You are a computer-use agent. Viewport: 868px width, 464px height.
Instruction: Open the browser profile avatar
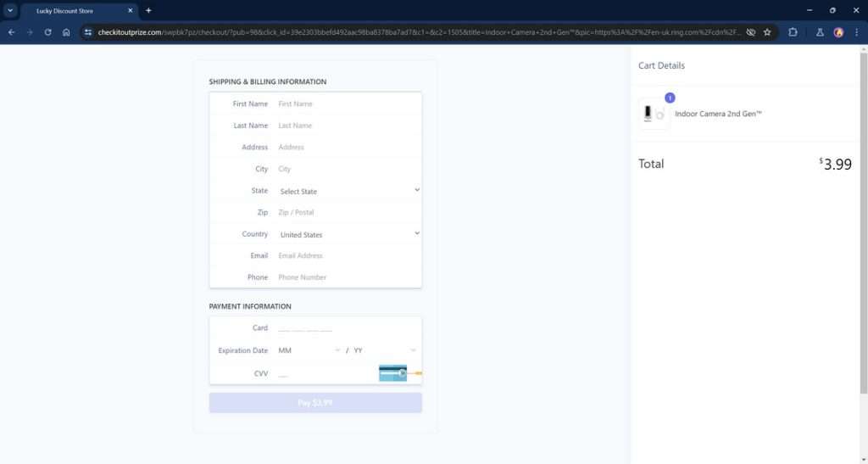click(x=838, y=32)
